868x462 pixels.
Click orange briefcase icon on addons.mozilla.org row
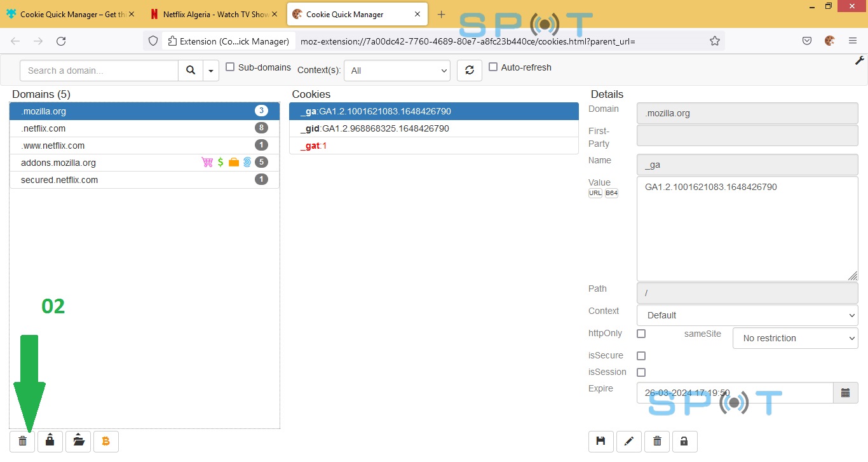point(234,163)
